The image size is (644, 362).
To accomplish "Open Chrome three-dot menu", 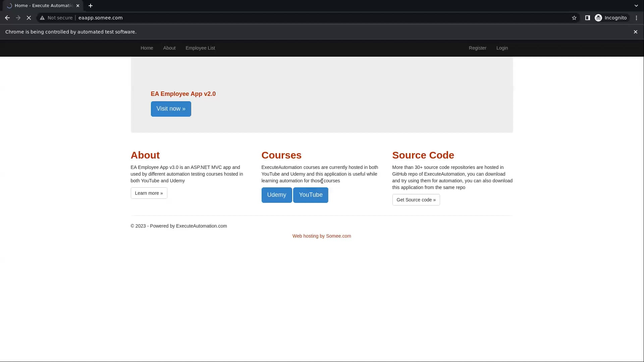I will 636,18.
